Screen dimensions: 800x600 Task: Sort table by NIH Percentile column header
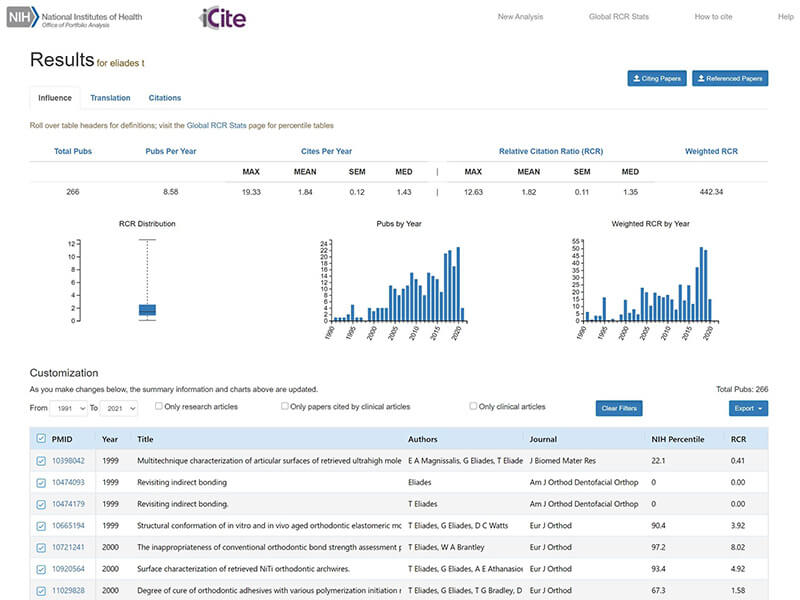678,438
